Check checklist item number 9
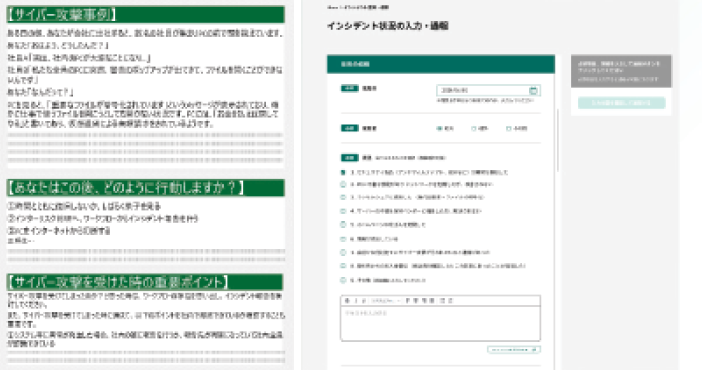Screen dimensions: 702x370 tap(343, 280)
